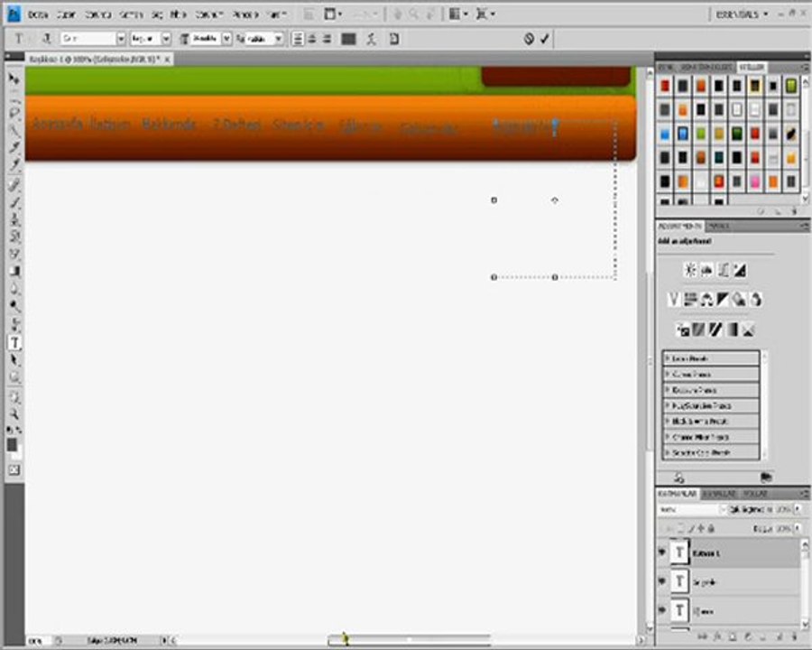The width and height of the screenshot is (812, 650).
Task: Click the delete layer trash icon
Action: point(794,636)
